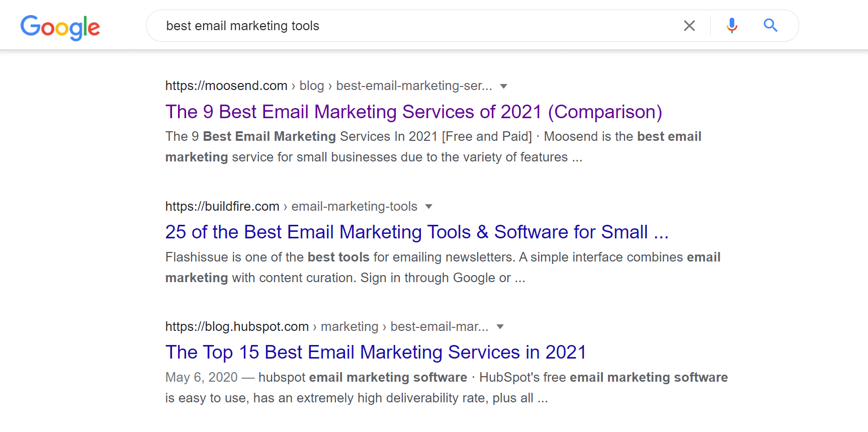The width and height of the screenshot is (868, 432).
Task: Open '25 of the Best Email Marketing Tools' result
Action: point(416,232)
